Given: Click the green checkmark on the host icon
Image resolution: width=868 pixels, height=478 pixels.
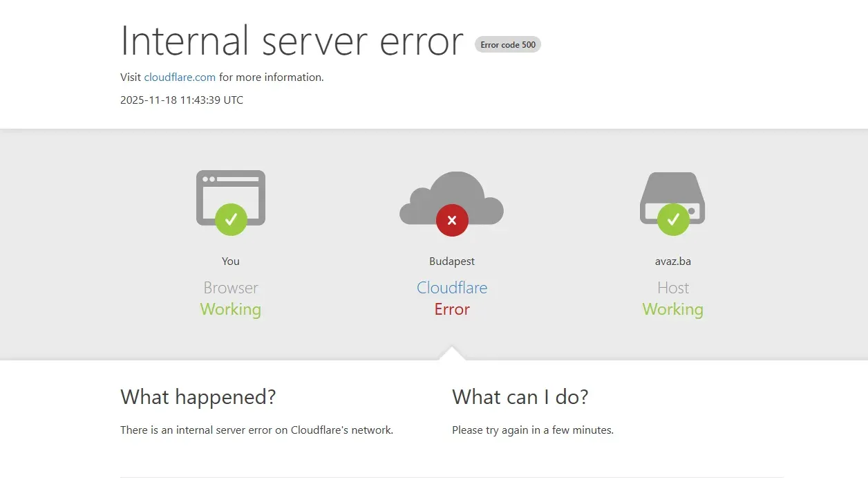Looking at the screenshot, I should (x=672, y=220).
